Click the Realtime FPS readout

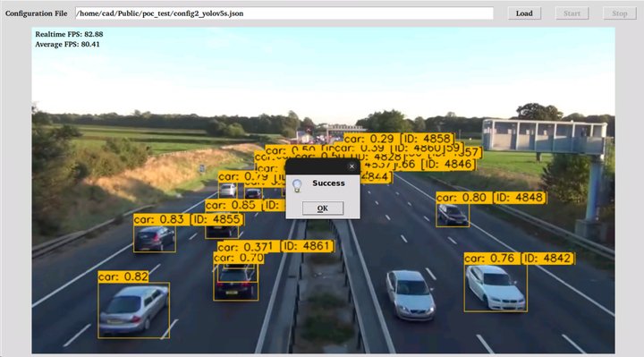pos(69,34)
